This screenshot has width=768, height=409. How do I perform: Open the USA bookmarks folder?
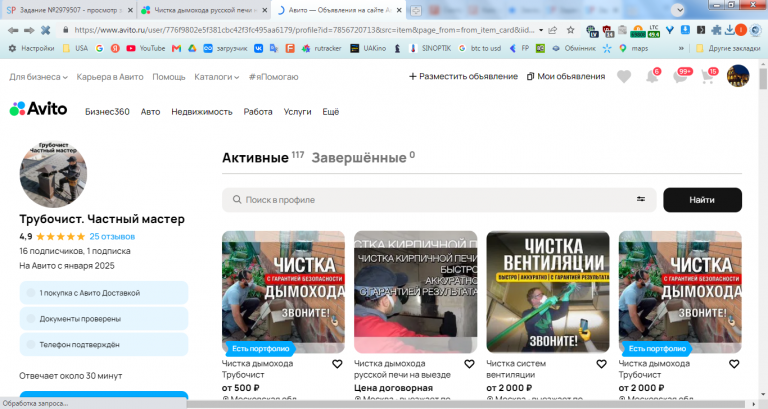tap(75, 48)
